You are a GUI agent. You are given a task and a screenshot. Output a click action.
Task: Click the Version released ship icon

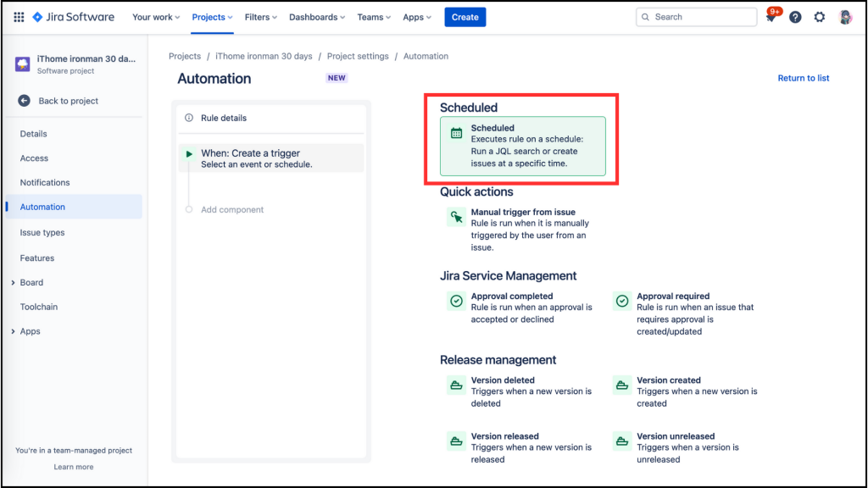pos(456,441)
